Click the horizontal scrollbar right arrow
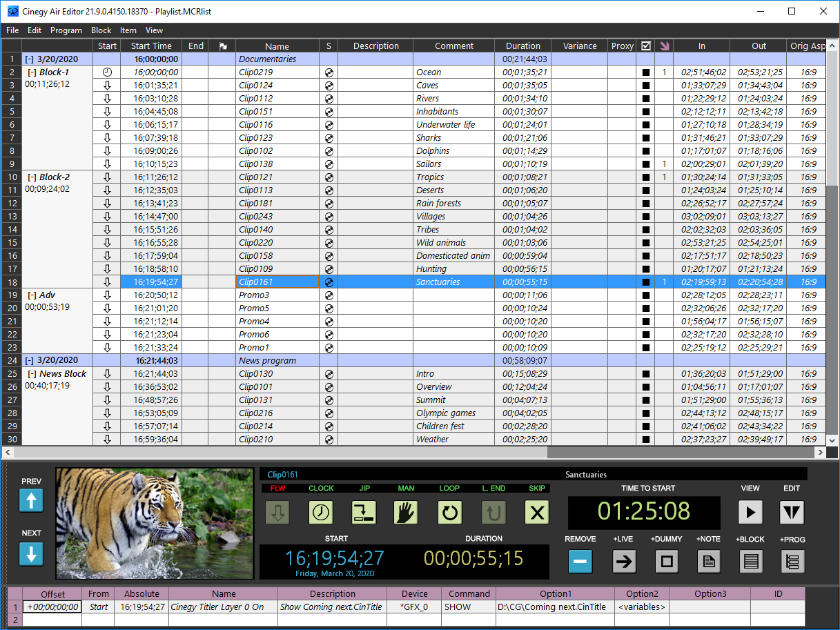840x630 pixels. tap(821, 453)
